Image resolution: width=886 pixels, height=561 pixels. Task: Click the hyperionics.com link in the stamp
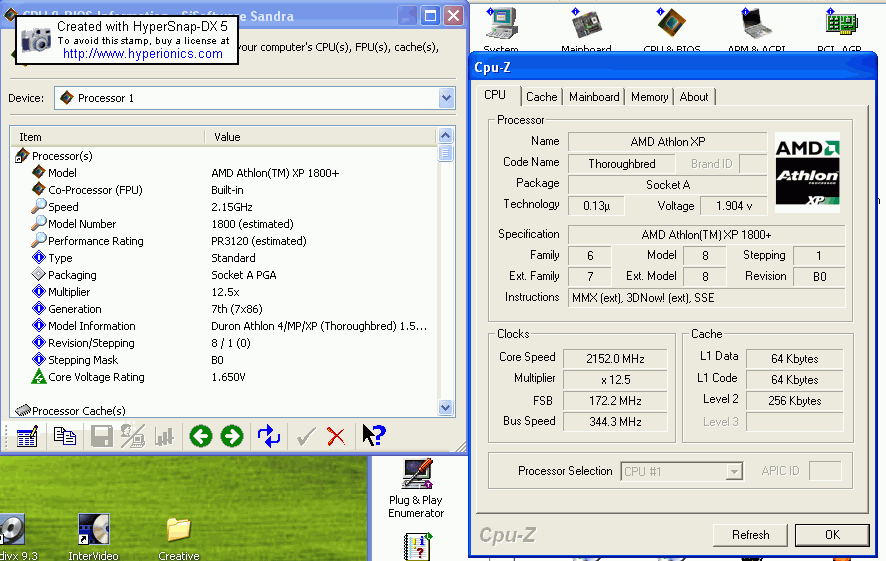[x=143, y=54]
